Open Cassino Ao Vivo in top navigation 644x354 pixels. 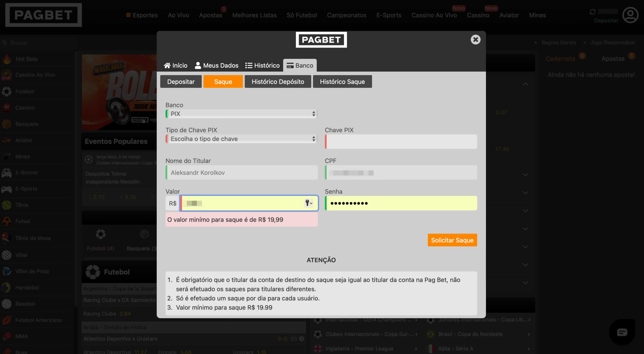434,15
